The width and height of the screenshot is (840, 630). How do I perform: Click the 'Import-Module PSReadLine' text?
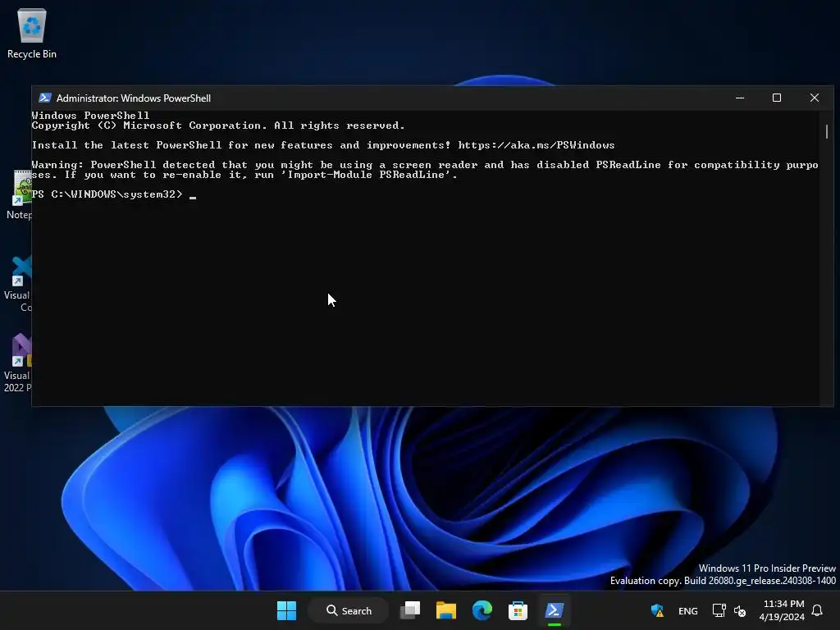367,175
